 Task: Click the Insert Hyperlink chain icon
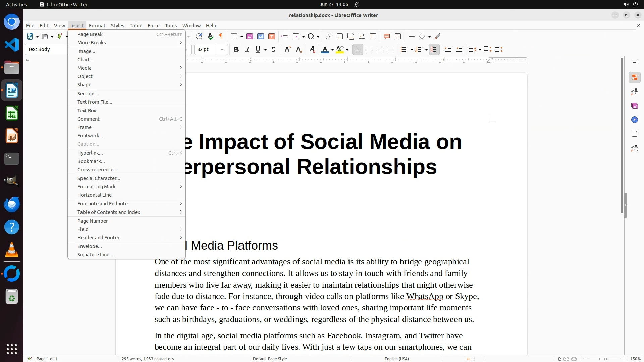pos(329,36)
